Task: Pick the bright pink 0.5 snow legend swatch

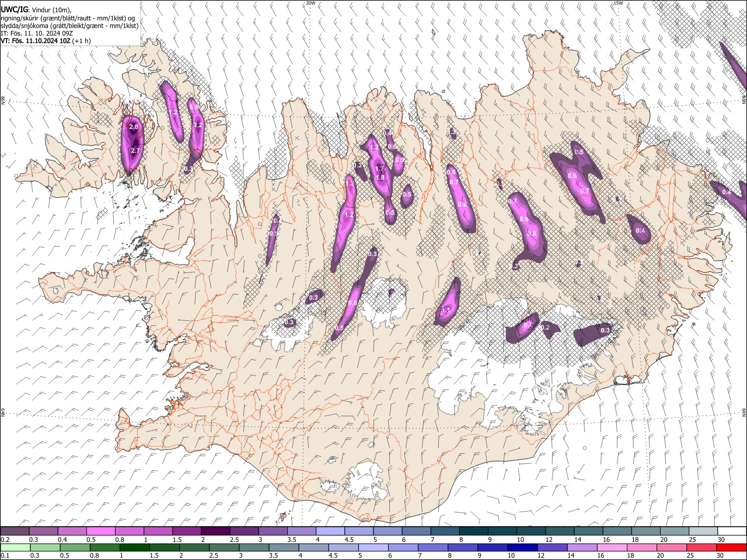Action: point(100,531)
